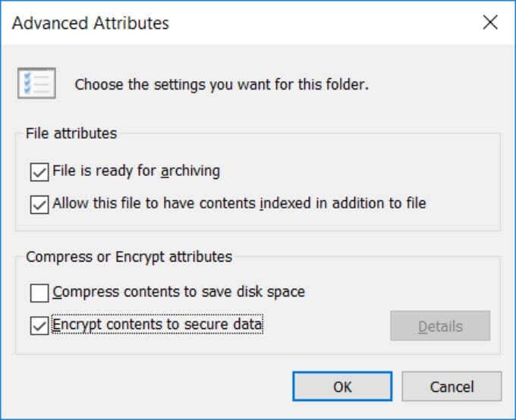Uncheck the File is ready for archiving box
The image size is (516, 420).
click(39, 172)
